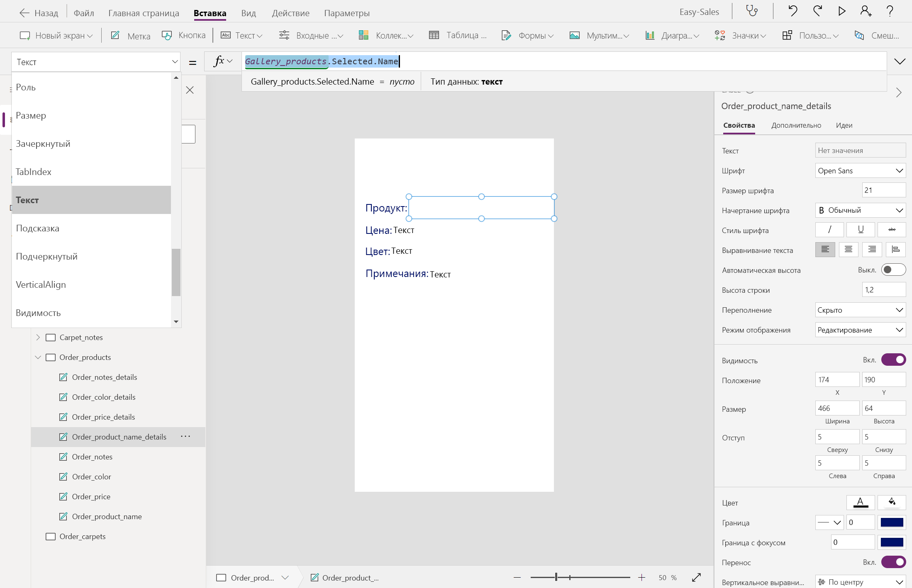Click the Preview app play icon

pos(841,11)
